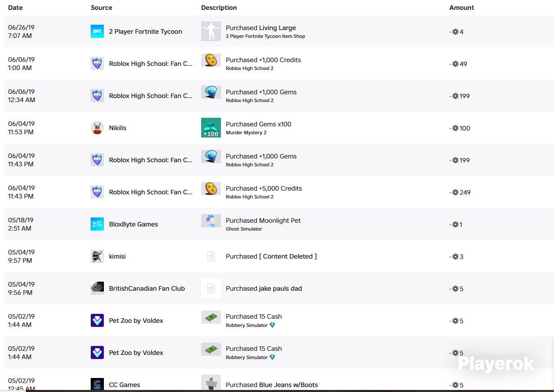This screenshot has height=392, width=554.
Task: Click the Purchased Moonlight Pet description
Action: [x=263, y=220]
